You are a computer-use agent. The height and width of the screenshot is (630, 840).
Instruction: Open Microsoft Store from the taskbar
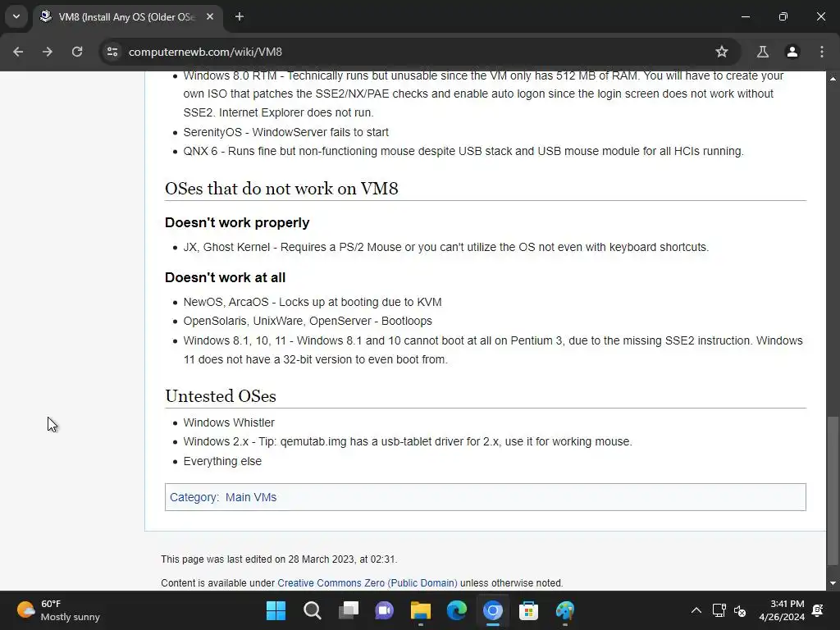coord(529,610)
